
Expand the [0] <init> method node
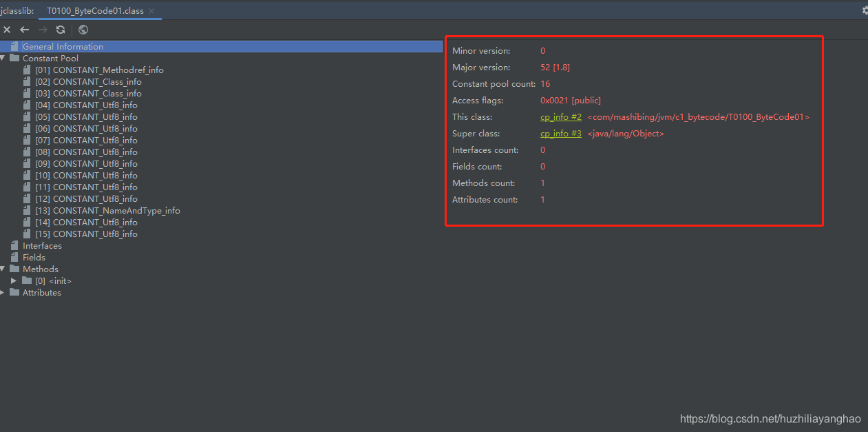tap(13, 280)
